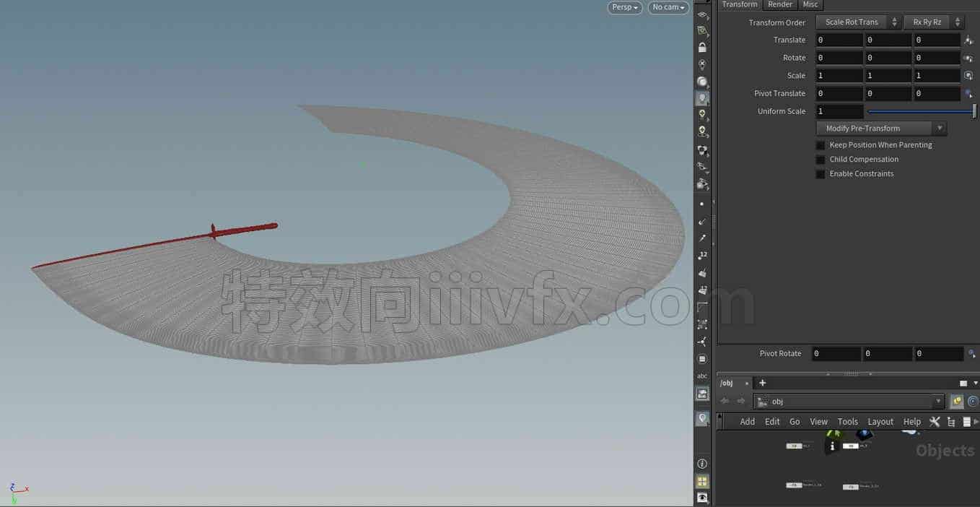Open the Tools menu in network editor
The height and width of the screenshot is (507, 980).
[848, 422]
